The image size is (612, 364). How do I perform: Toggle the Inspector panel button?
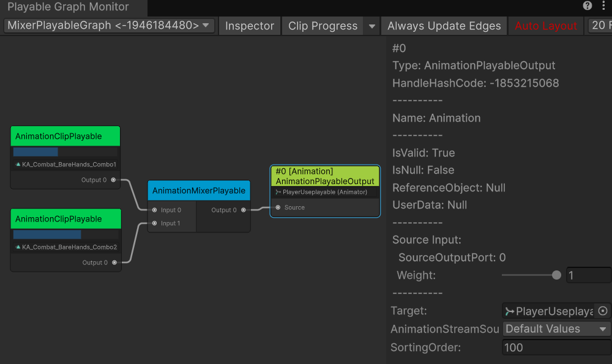coord(249,26)
